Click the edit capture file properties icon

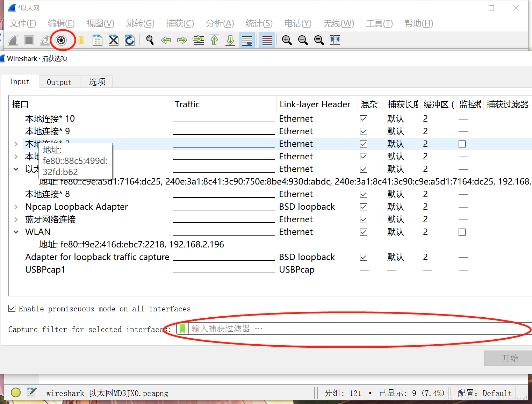[x=31, y=392]
